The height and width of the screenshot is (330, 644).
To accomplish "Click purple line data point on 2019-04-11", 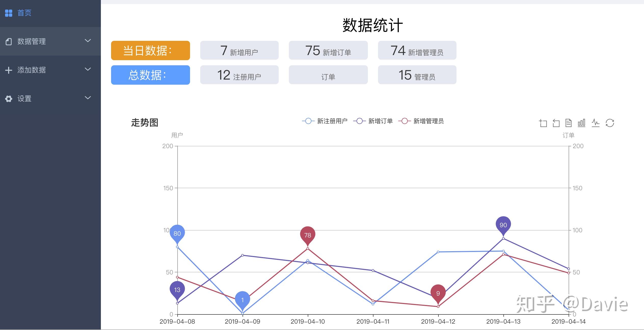I will coord(373,270).
